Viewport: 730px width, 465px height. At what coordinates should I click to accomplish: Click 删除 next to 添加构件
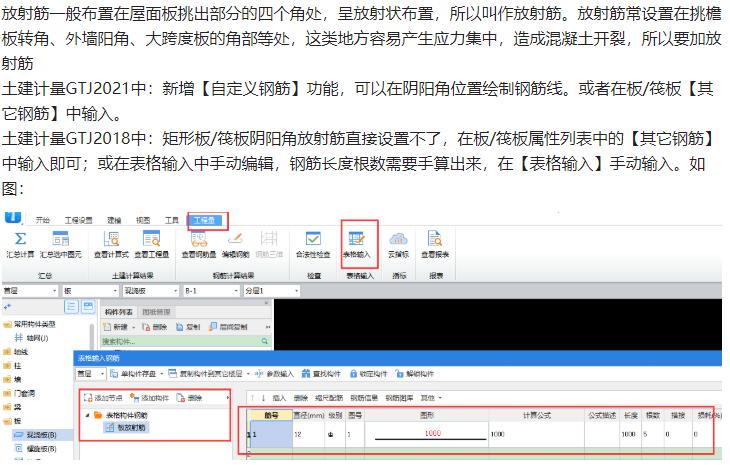(189, 398)
